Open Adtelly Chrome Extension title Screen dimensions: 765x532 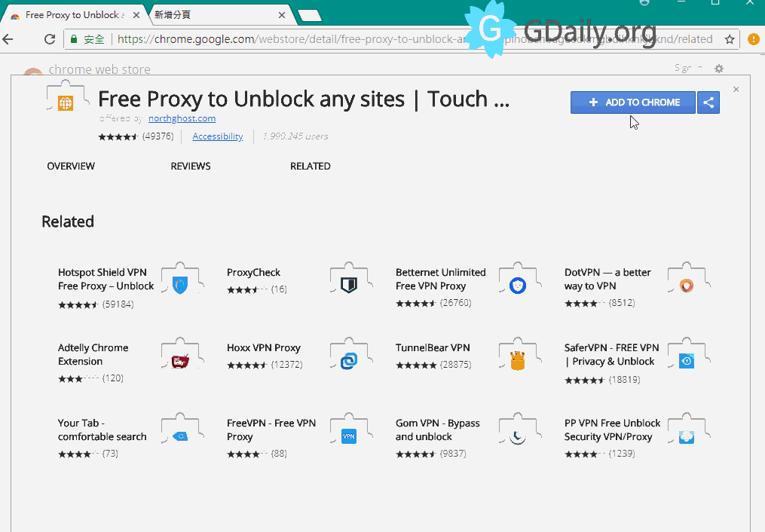(x=93, y=354)
